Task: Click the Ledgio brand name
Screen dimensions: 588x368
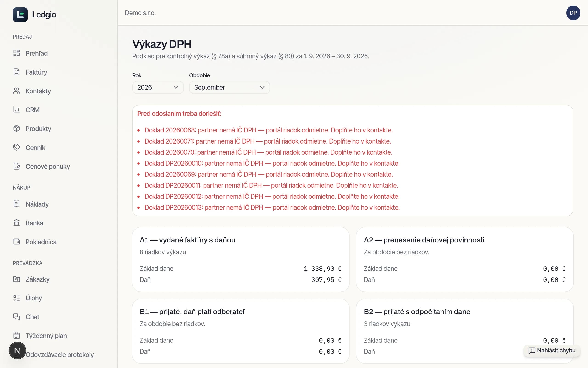Action: click(44, 14)
